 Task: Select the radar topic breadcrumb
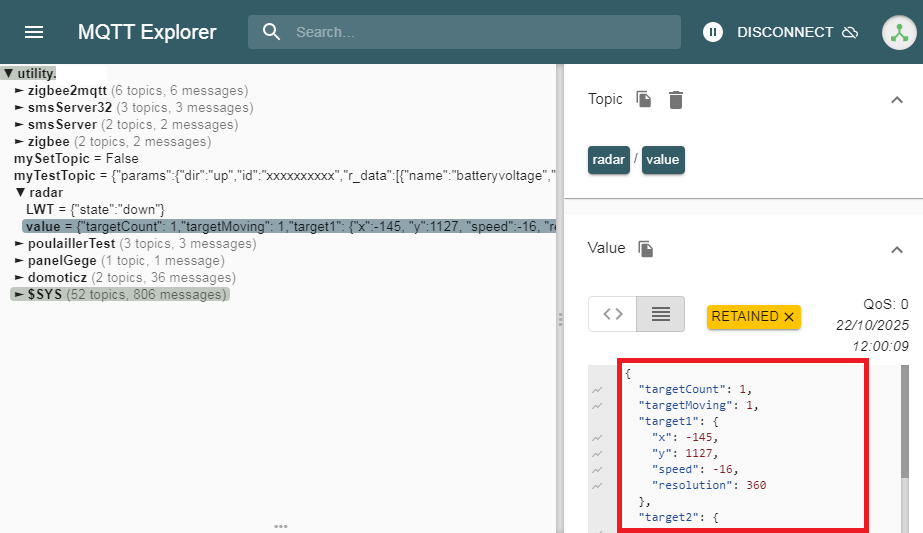[608, 159]
